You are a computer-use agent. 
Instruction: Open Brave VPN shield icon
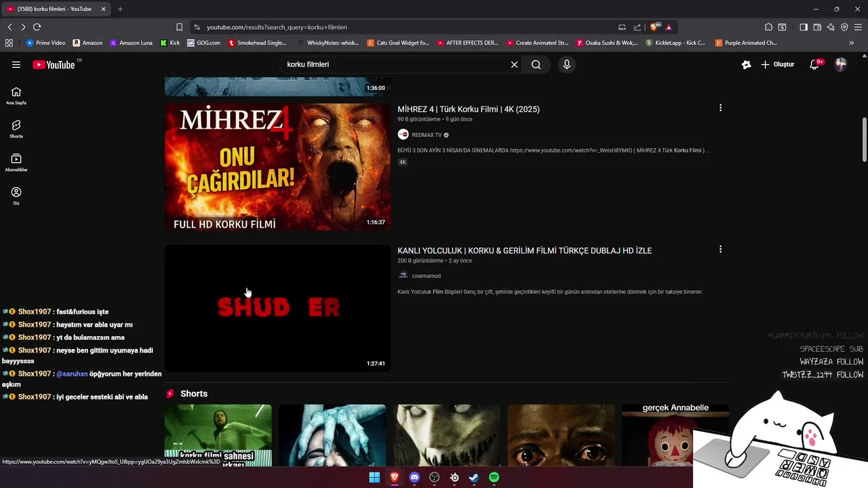844,27
